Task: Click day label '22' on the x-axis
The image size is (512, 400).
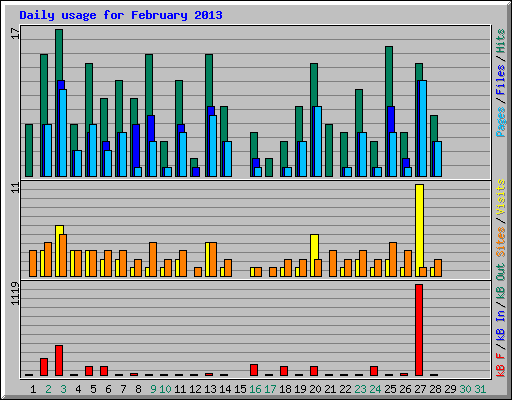Action: 345,389
